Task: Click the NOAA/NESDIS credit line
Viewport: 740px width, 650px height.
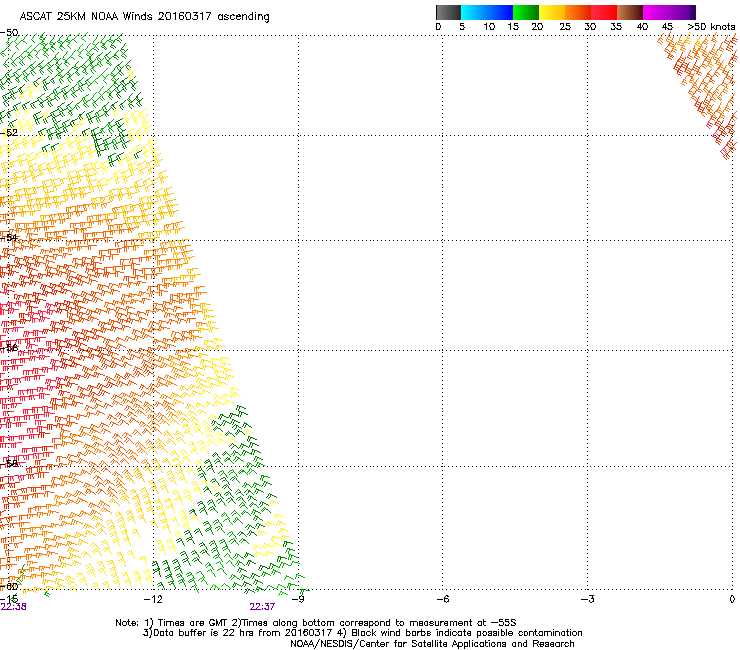Action: pyautogui.click(x=432, y=644)
